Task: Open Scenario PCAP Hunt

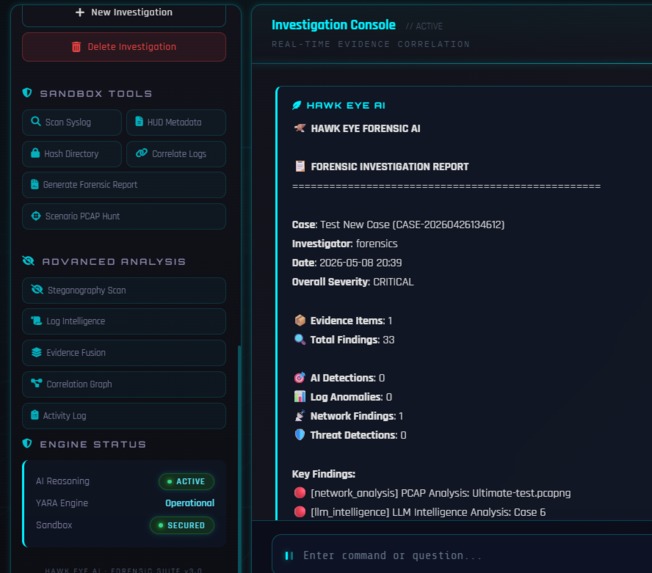Action: tap(124, 216)
